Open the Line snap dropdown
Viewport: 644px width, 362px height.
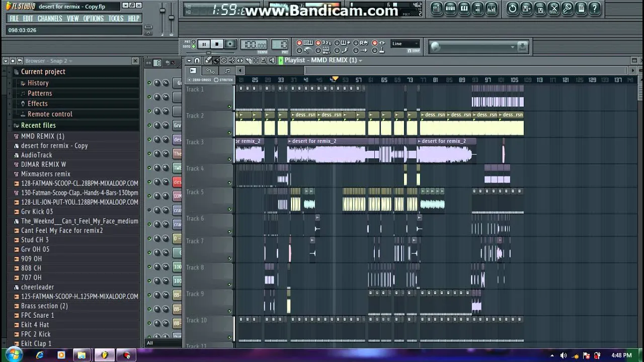tap(405, 44)
